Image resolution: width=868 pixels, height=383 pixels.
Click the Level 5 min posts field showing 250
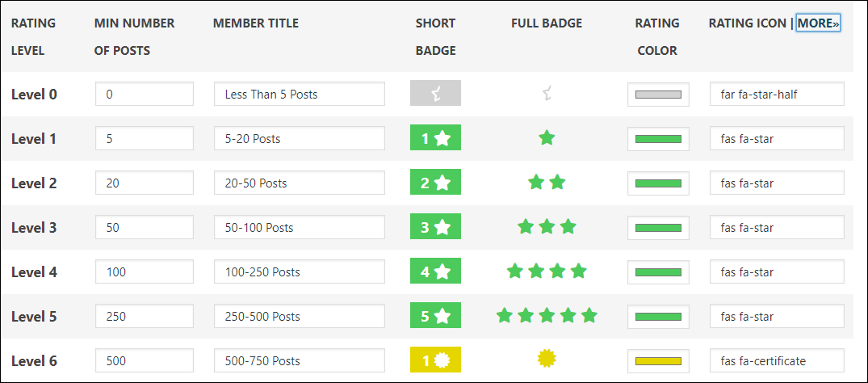point(144,316)
